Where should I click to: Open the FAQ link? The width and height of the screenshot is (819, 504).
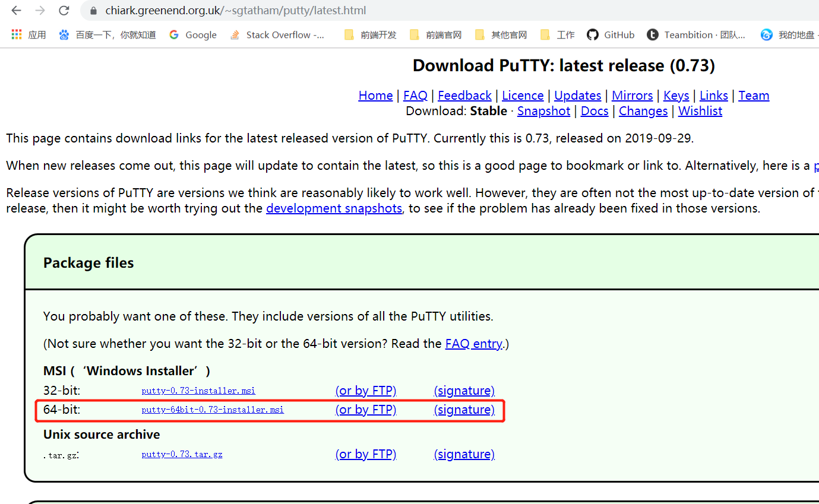coord(415,96)
